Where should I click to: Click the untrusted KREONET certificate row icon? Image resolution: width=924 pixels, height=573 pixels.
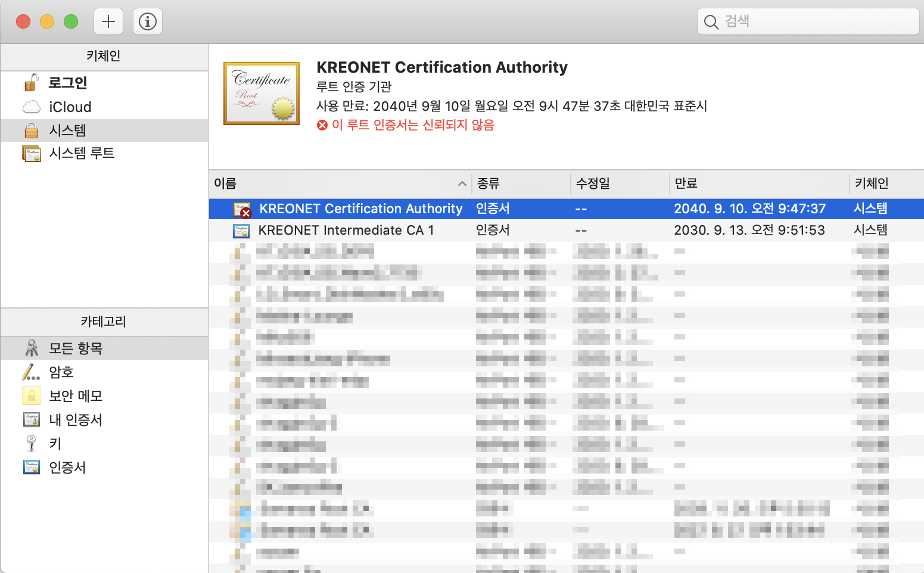[x=242, y=210]
